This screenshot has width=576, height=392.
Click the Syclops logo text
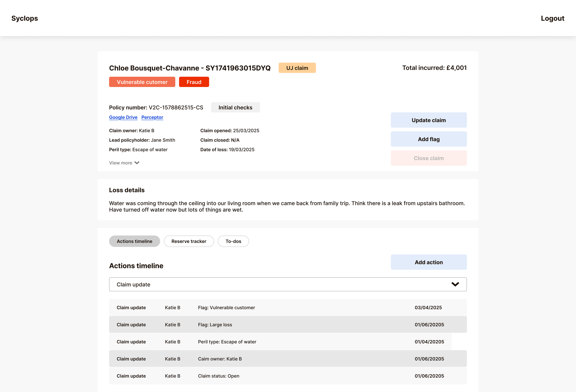pos(24,18)
